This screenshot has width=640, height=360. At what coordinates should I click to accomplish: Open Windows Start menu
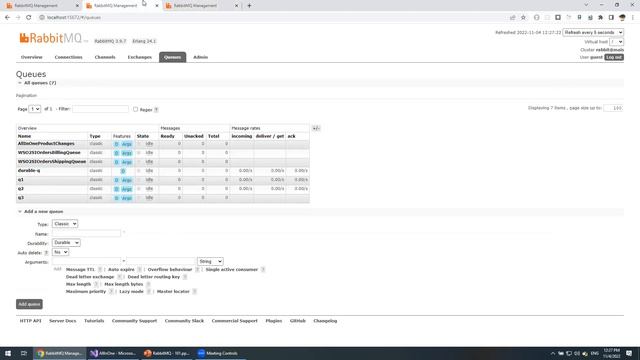point(8,353)
